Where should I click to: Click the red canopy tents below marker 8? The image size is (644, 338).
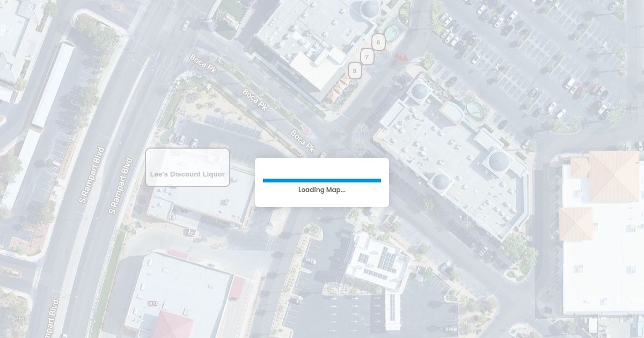tap(338, 90)
